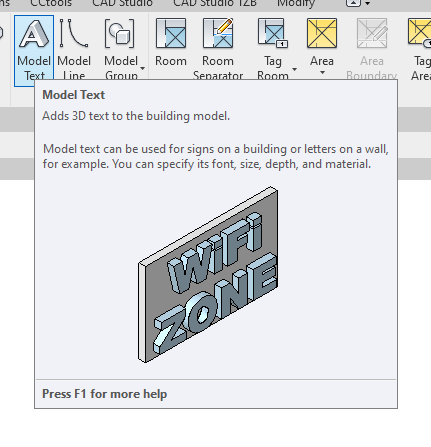Open the Tag Room dropdown arrow
This screenshot has width=431, height=447.
294,69
